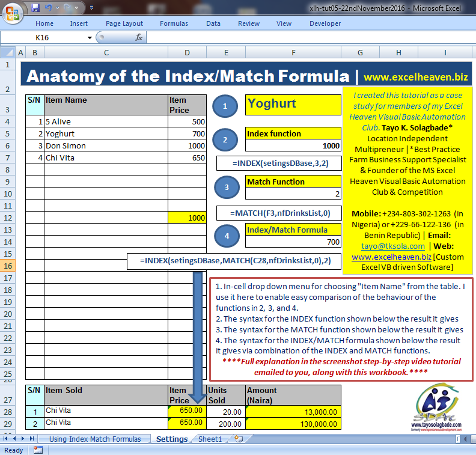The height and width of the screenshot is (455, 476).
Task: Open the tayo@tksola.com email link
Action: pyautogui.click(x=393, y=246)
